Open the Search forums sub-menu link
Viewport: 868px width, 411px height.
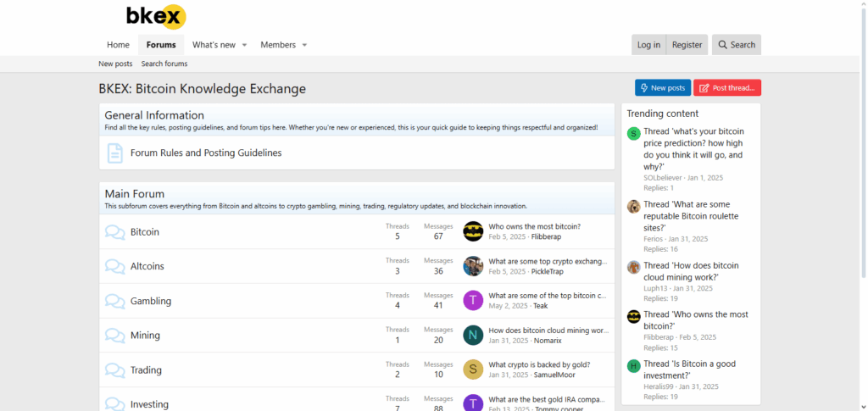164,64
